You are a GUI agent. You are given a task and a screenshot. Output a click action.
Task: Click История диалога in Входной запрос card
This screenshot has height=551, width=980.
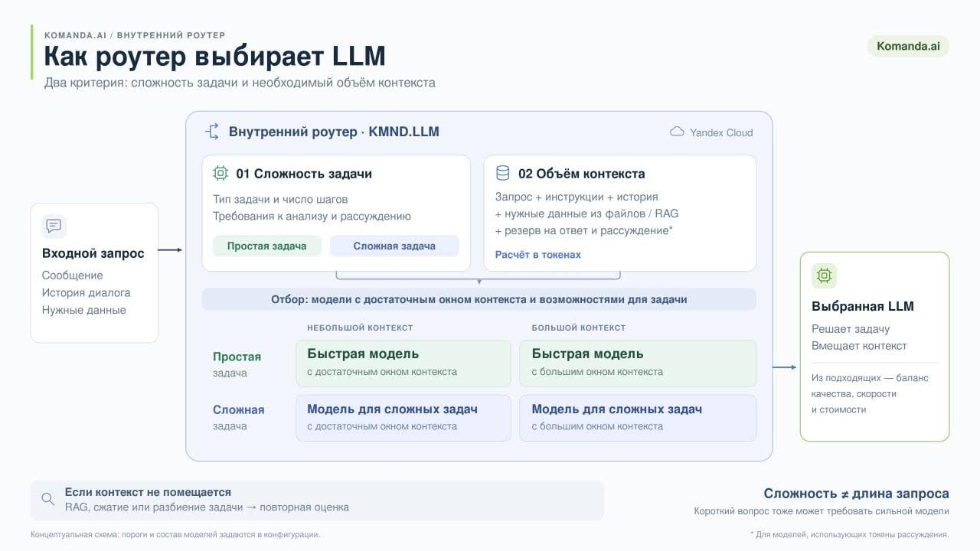click(x=86, y=292)
